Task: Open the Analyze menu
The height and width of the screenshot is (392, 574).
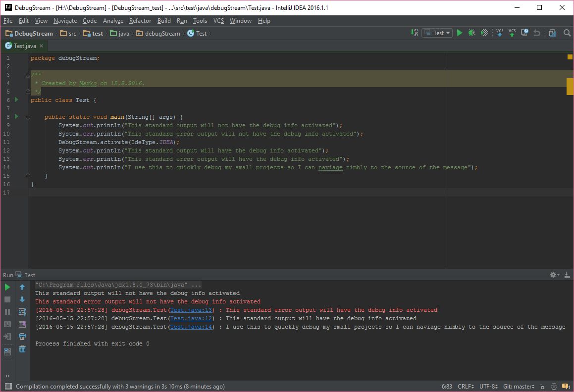Action: point(113,21)
